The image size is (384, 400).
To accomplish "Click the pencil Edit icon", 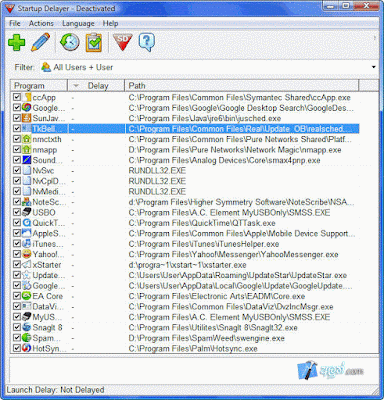I will tap(40, 42).
